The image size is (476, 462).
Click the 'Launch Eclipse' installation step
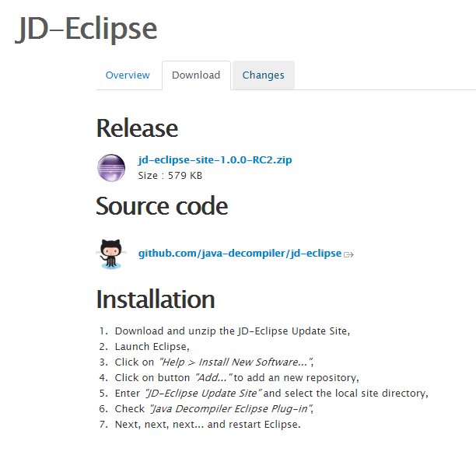coord(152,347)
